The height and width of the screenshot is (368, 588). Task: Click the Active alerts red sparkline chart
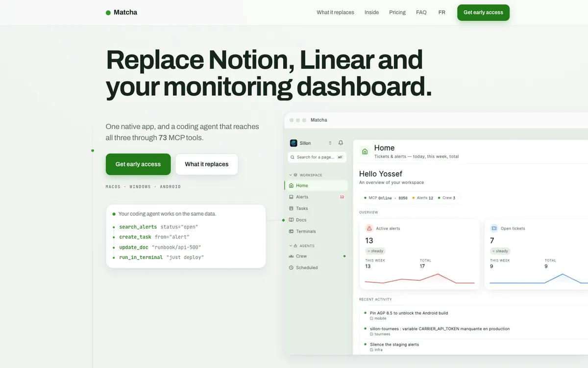(x=419, y=278)
